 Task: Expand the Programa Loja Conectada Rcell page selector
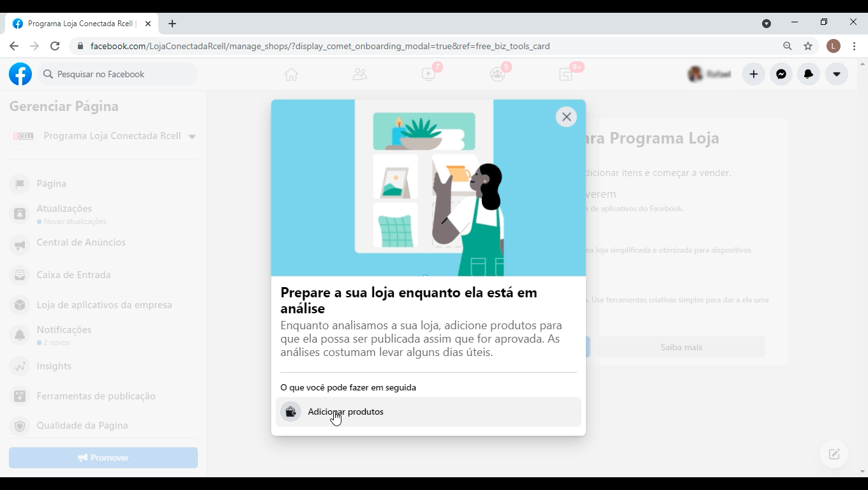[192, 136]
